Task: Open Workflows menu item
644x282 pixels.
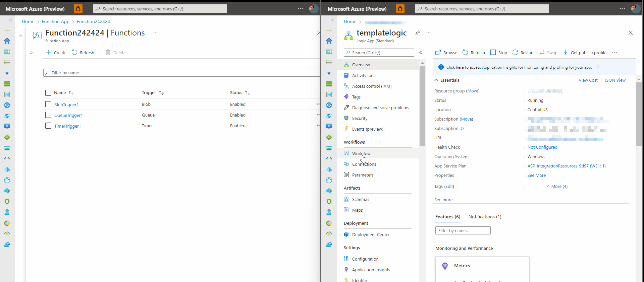Action: click(x=378, y=153)
